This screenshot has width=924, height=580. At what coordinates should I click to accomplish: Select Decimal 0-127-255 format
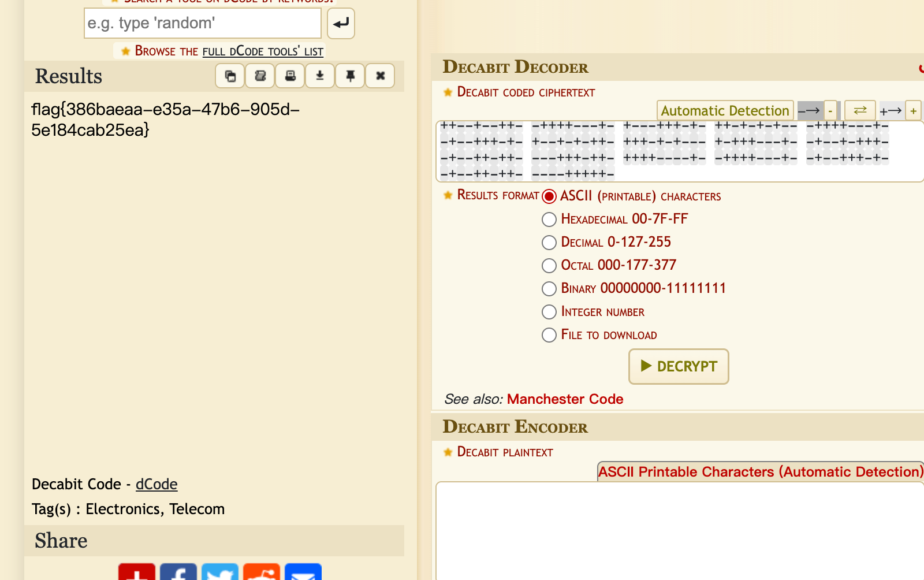pos(549,243)
